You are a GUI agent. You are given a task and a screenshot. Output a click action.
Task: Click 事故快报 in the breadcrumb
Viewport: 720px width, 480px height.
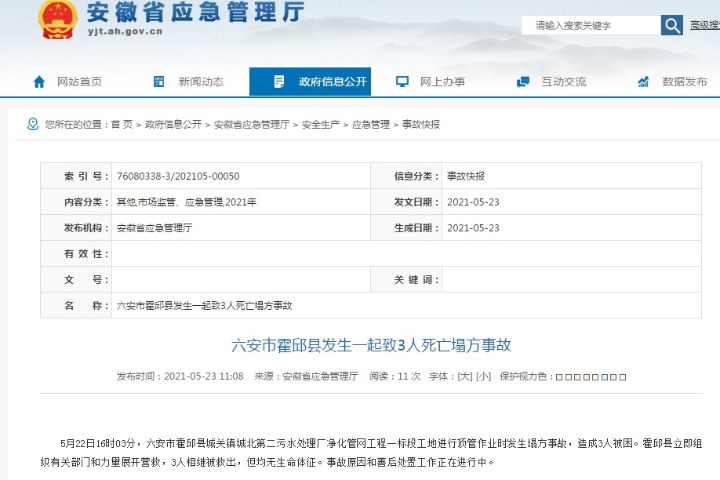coord(421,125)
